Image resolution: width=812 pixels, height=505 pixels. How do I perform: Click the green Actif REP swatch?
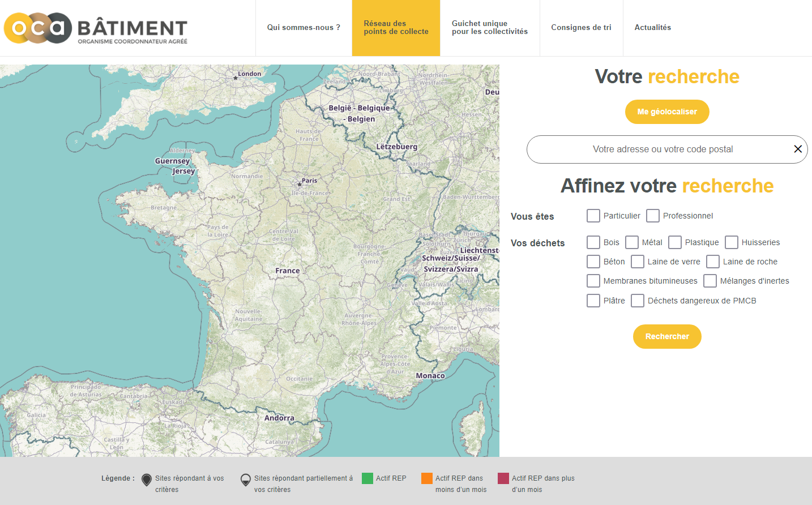367,478
